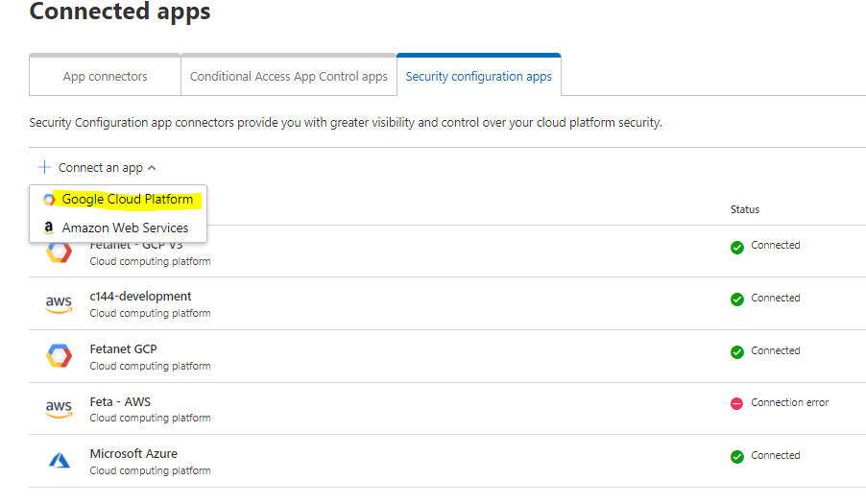This screenshot has width=866, height=504.
Task: Click the Google Cloud Platform icon in dropdown
Action: (49, 200)
